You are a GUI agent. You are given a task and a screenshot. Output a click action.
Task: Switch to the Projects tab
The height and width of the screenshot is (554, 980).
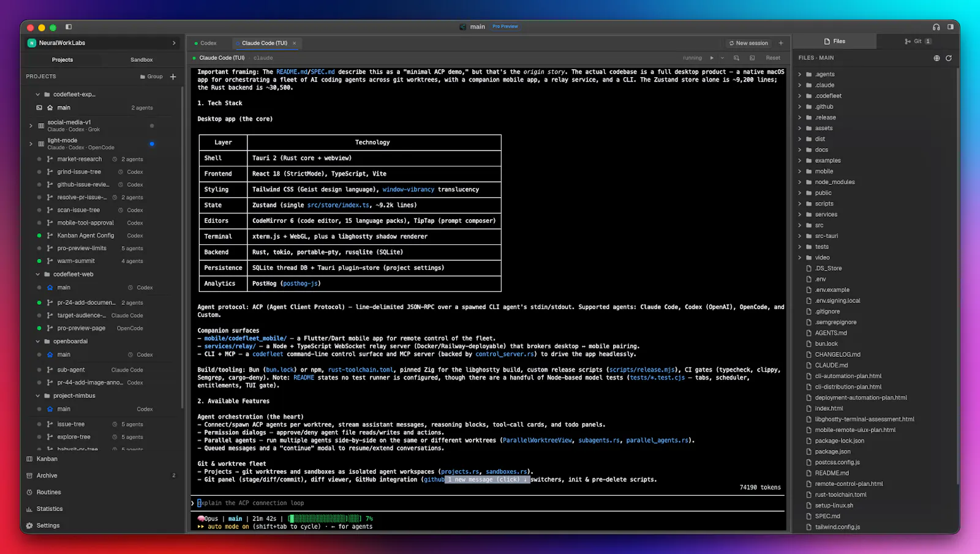[62, 60]
